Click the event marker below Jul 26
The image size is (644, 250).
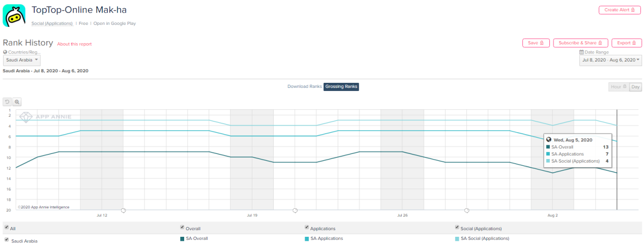[x=466, y=210]
